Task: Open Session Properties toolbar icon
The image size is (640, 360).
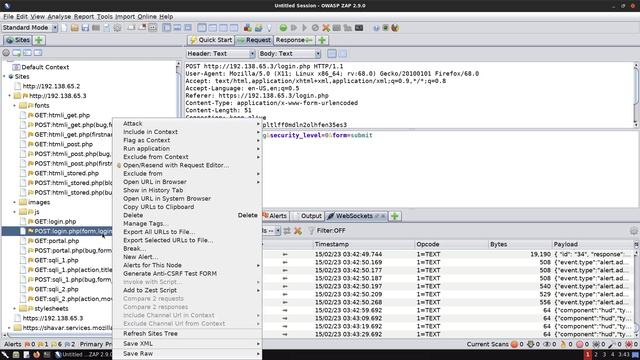Action: point(107,28)
